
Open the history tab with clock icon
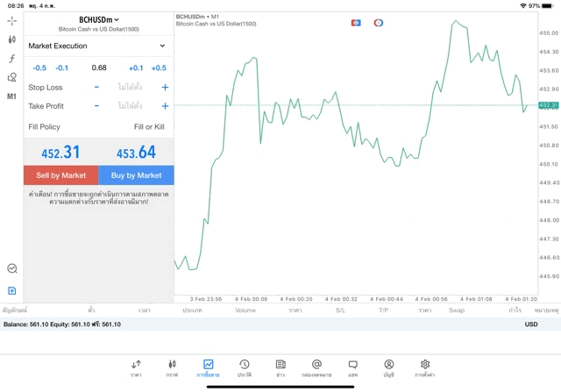pyautogui.click(x=245, y=368)
